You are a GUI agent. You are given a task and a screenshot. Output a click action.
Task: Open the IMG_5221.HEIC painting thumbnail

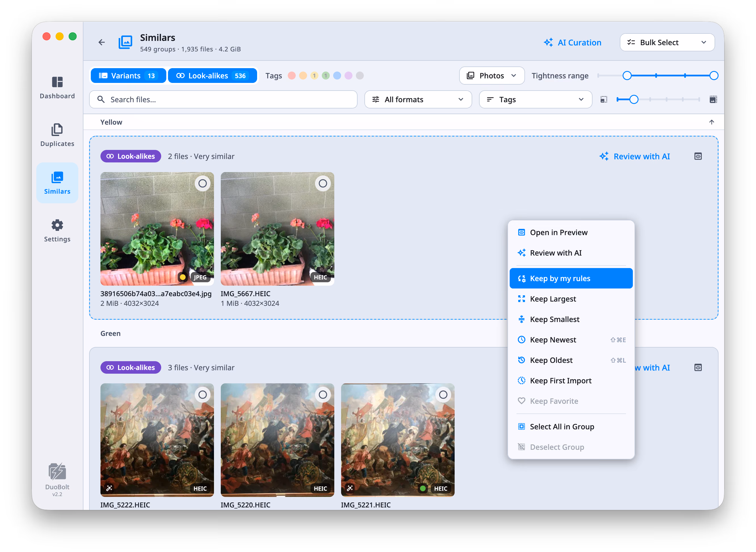(397, 440)
